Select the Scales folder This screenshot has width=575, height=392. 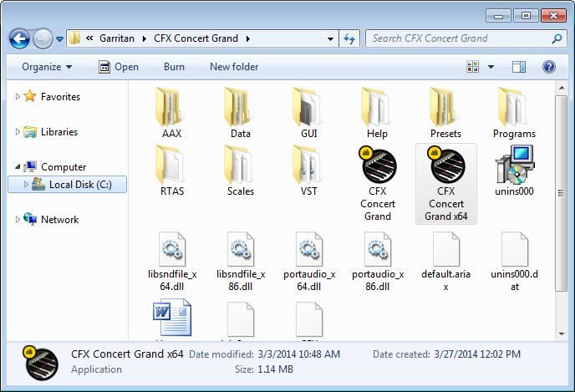click(x=240, y=171)
